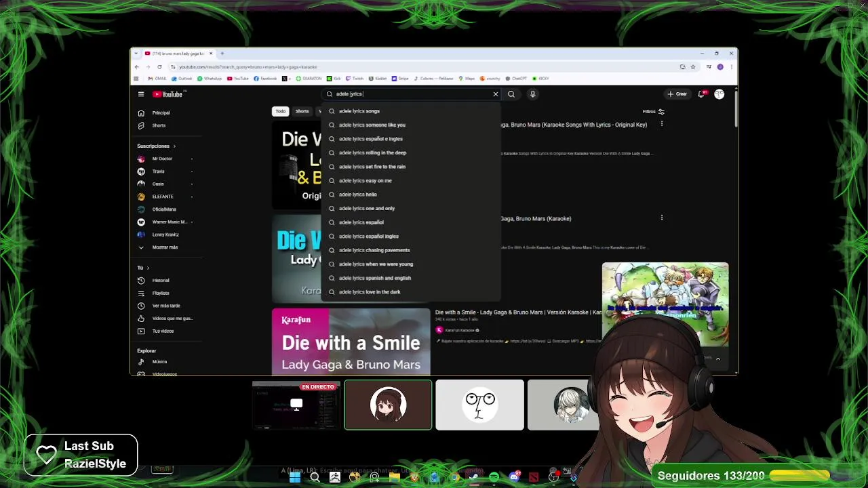Screen dimensions: 868x488
Task: Clear the search box with the X icon
Action: pos(496,94)
